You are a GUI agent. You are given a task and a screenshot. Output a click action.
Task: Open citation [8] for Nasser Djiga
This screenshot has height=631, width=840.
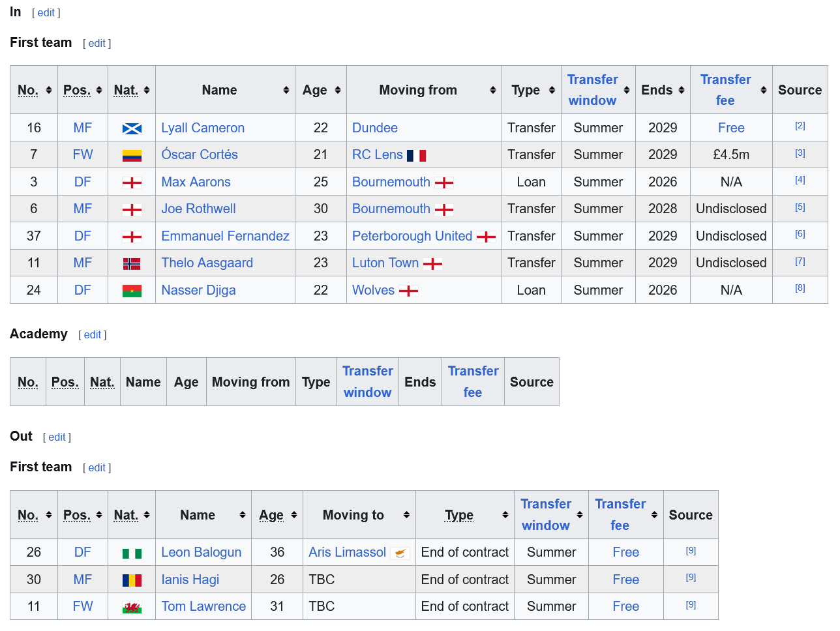click(800, 288)
